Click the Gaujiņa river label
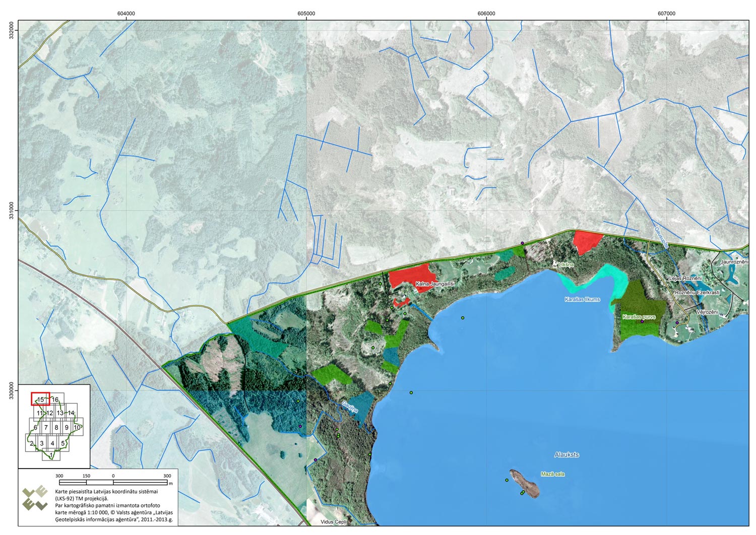Viewport: 756px width, 535px height. pos(350,407)
